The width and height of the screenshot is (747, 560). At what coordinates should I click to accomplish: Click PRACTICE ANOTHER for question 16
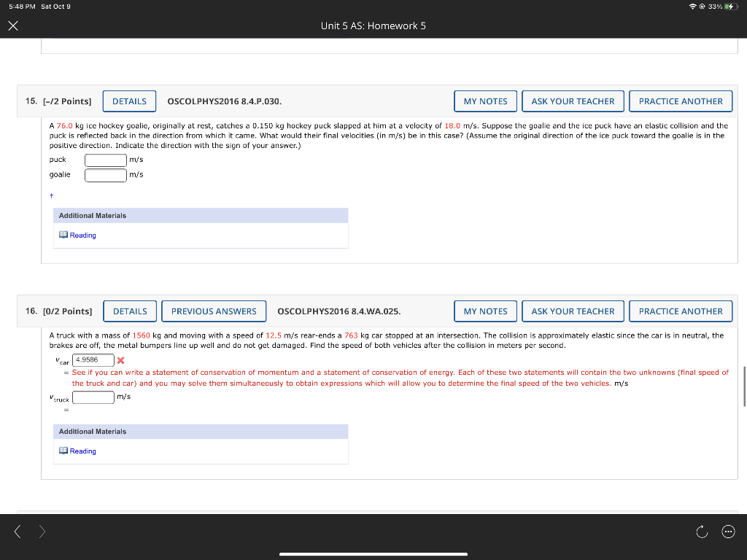681,311
